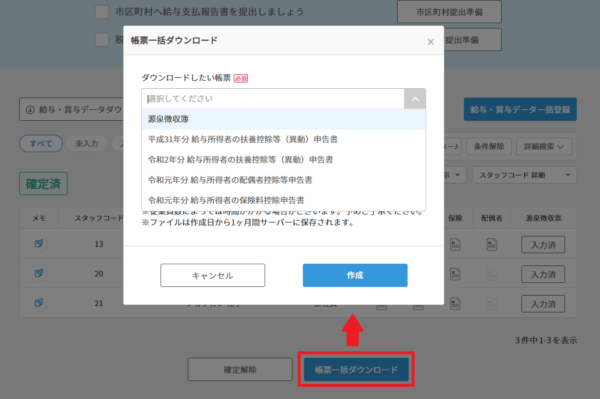
Task: Click the 配偶者 column header
Action: [492, 218]
